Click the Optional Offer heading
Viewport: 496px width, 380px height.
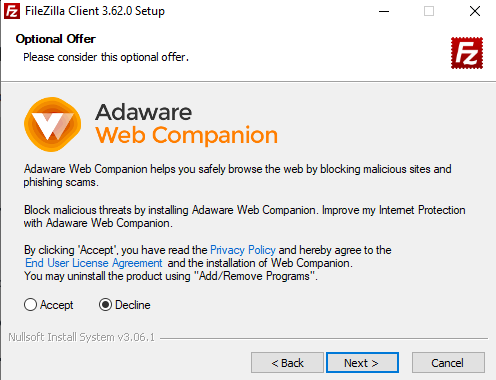coord(56,39)
